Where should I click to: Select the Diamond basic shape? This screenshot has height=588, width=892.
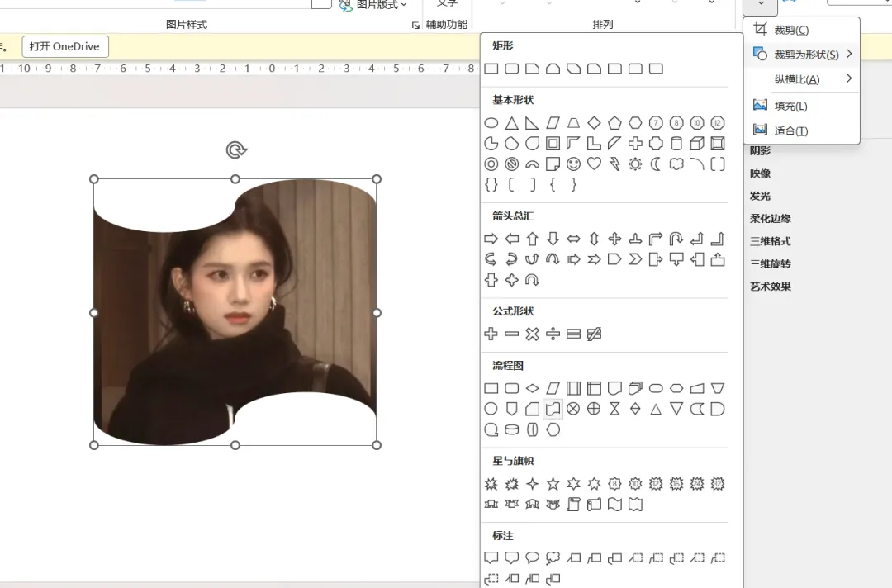point(594,123)
